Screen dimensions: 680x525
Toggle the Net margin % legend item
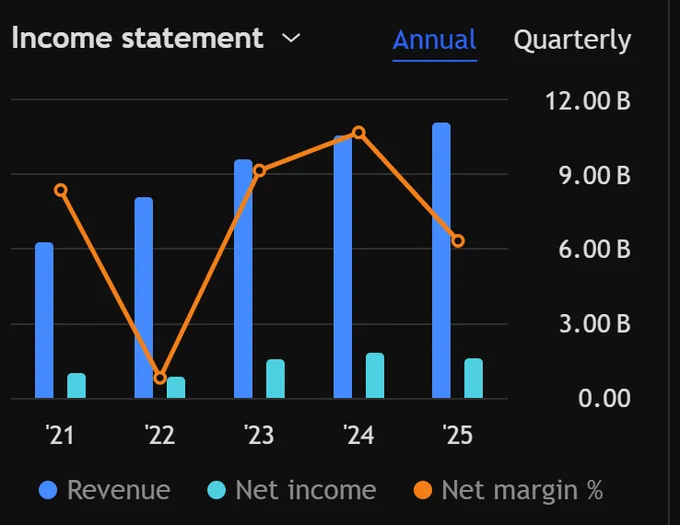click(508, 490)
